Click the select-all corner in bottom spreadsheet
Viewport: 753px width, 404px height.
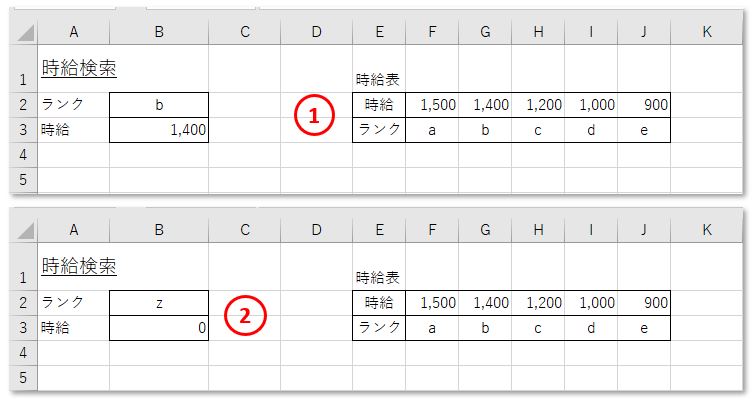(x=24, y=230)
